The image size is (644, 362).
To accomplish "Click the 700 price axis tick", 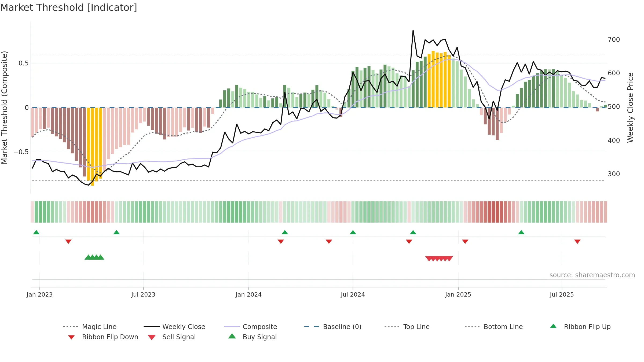I will click(614, 40).
